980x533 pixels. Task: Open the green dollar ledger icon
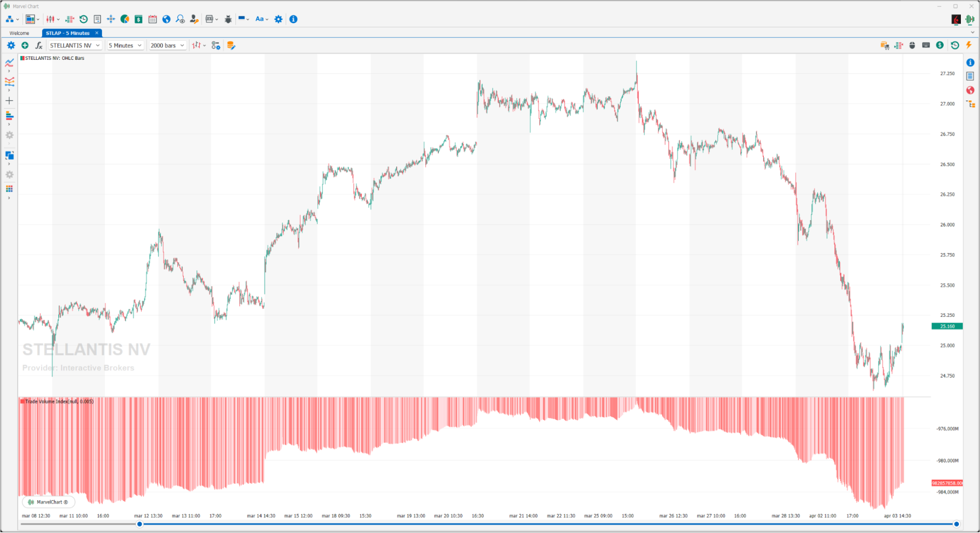pyautogui.click(x=139, y=19)
